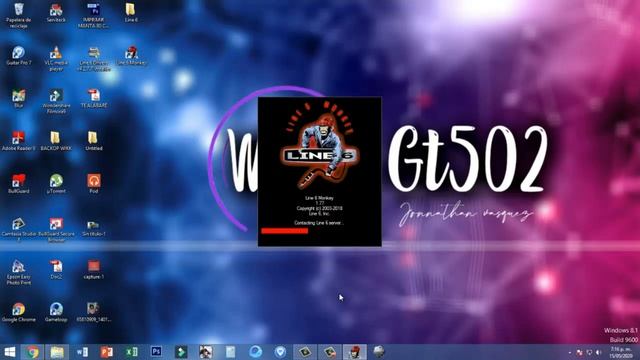Open Excel from the taskbar
The height and width of the screenshot is (360, 640).
131,352
